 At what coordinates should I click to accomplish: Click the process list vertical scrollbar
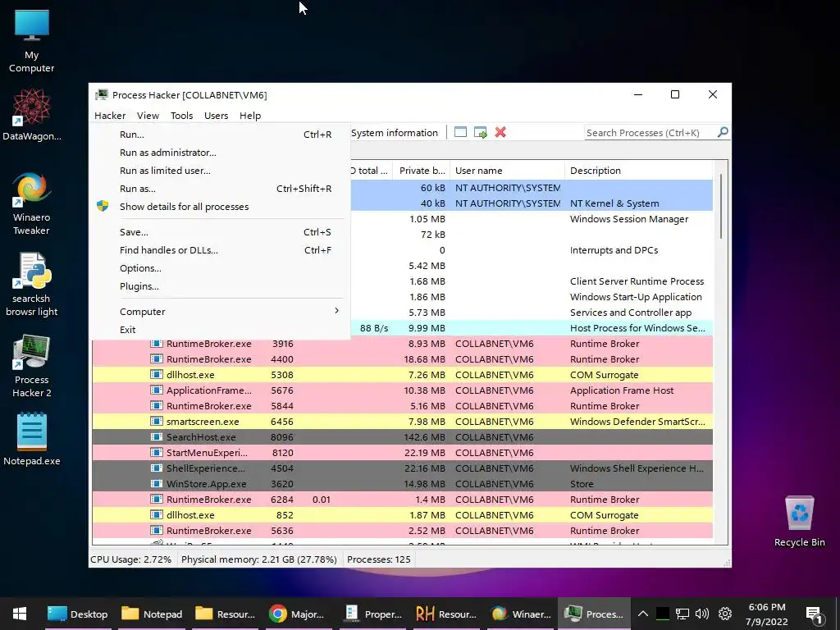point(721,206)
